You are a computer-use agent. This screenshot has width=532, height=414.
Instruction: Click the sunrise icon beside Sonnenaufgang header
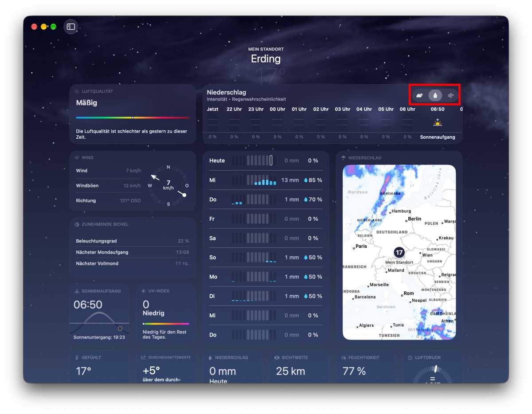pos(77,291)
